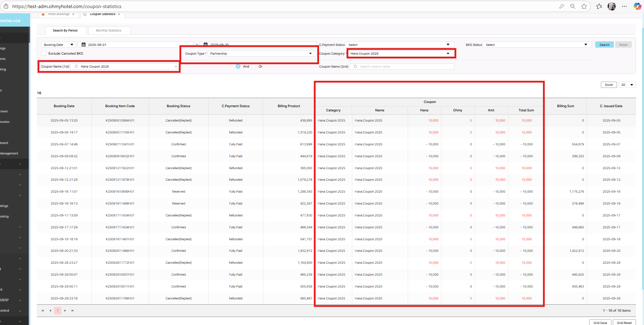Go to the last page of results

click(73, 311)
